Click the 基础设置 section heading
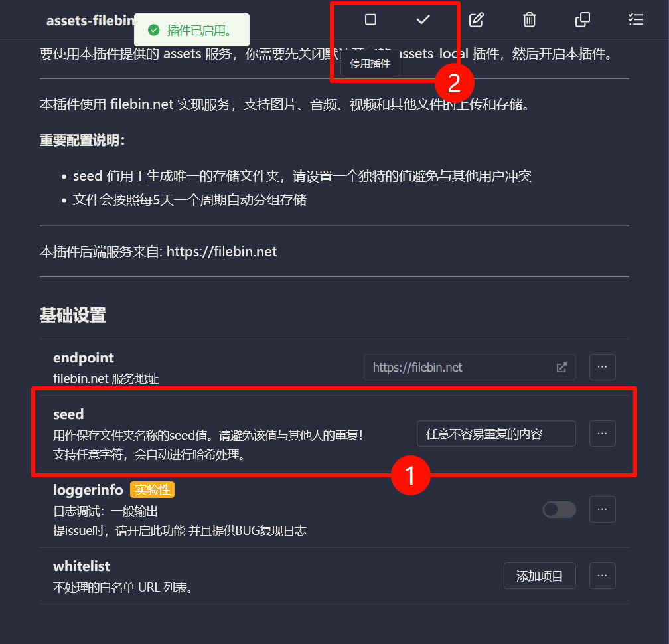Viewport: 669px width, 644px height. pyautogui.click(x=73, y=315)
